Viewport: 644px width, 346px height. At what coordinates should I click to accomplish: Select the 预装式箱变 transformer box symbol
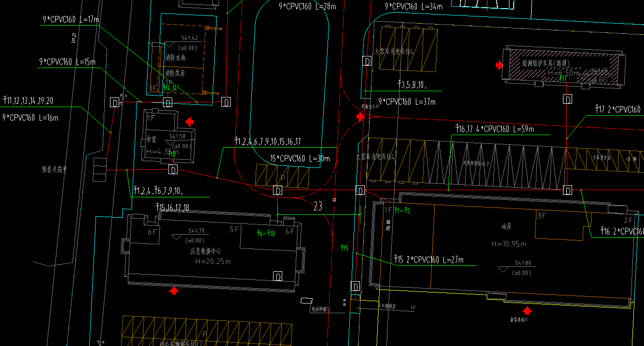[100, 169]
